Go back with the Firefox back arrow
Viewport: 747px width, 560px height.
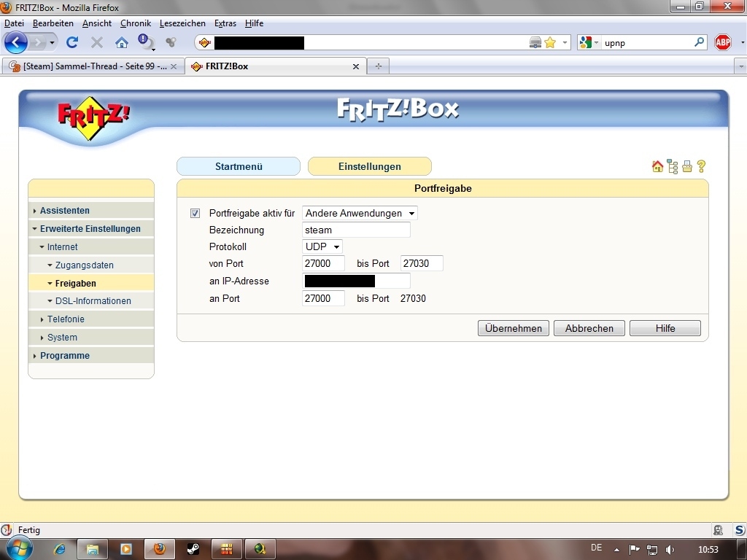click(x=16, y=43)
